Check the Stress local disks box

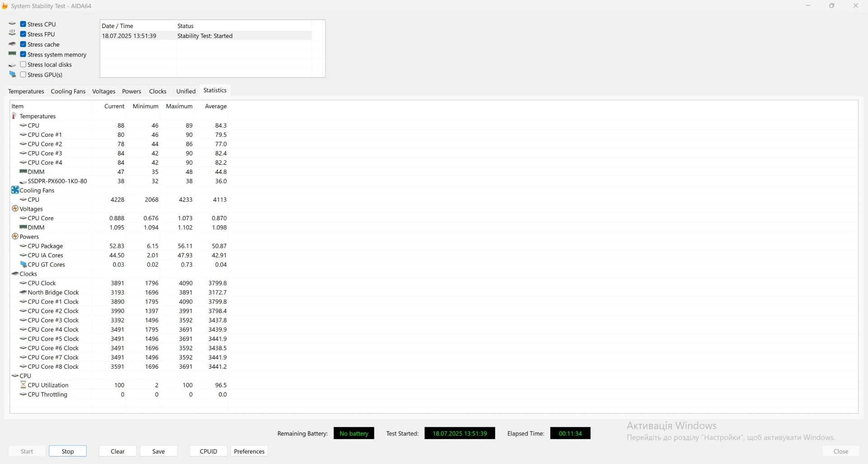click(23, 64)
